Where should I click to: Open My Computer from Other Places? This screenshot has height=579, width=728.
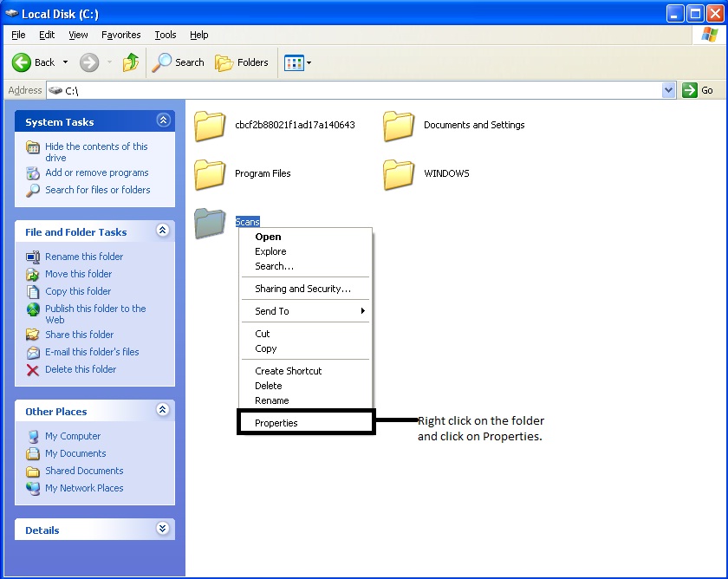73,436
